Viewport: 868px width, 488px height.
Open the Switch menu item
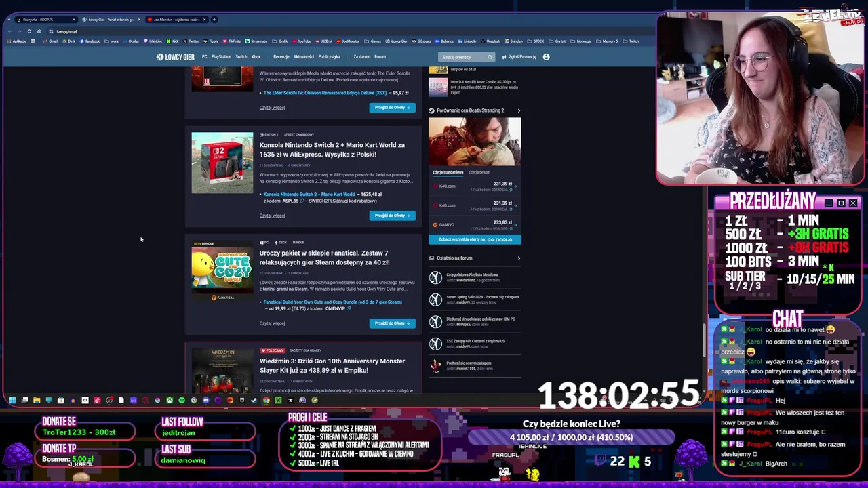(x=241, y=57)
